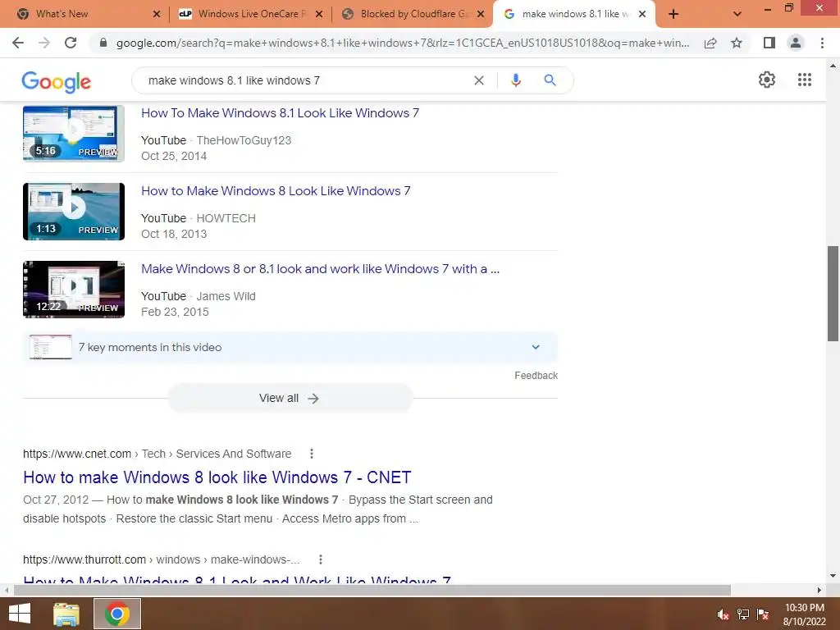Close the What's New tab

pyautogui.click(x=157, y=14)
